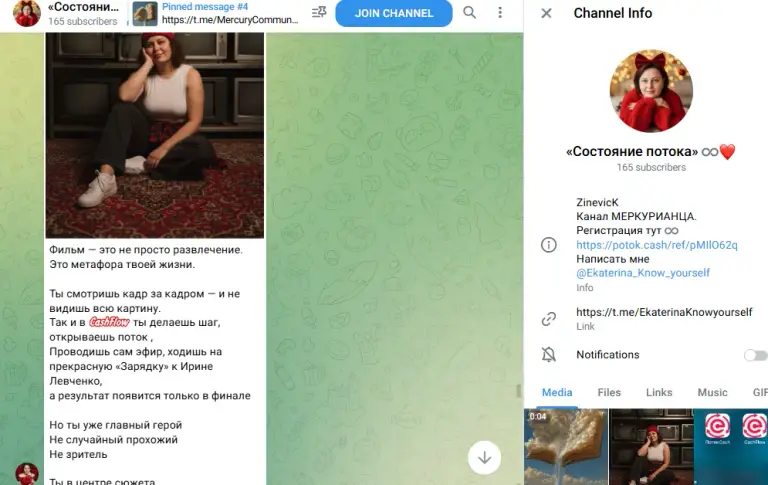
Task: Copy the t.me/EkaterinaKnowyourself channel link
Action: tap(664, 312)
